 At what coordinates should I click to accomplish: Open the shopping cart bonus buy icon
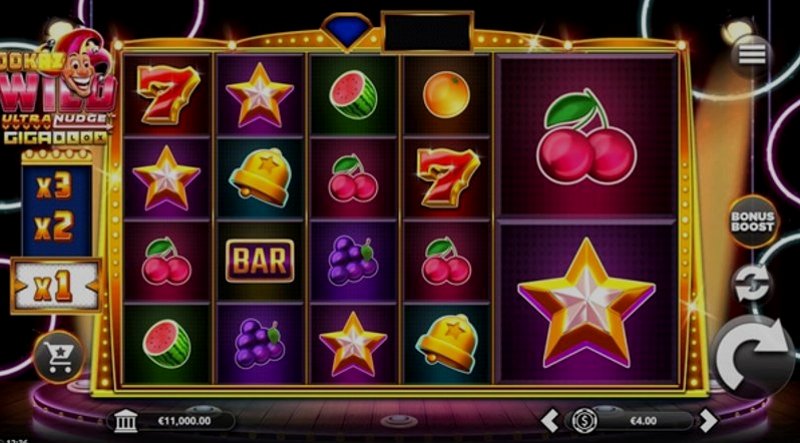point(60,357)
